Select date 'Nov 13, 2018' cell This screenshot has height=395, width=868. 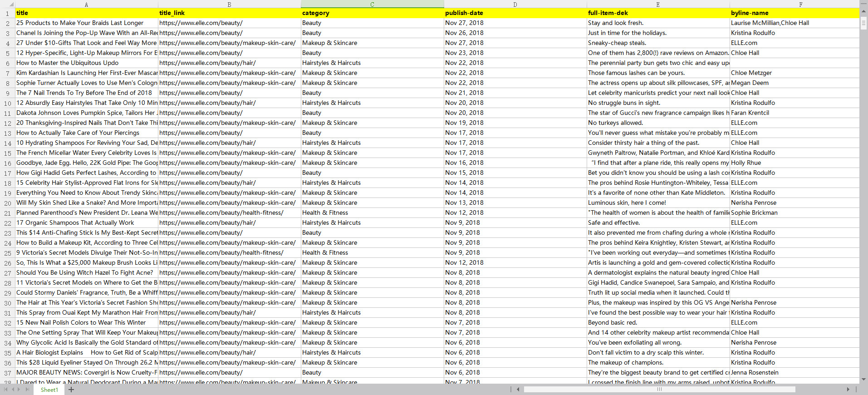(x=515, y=203)
